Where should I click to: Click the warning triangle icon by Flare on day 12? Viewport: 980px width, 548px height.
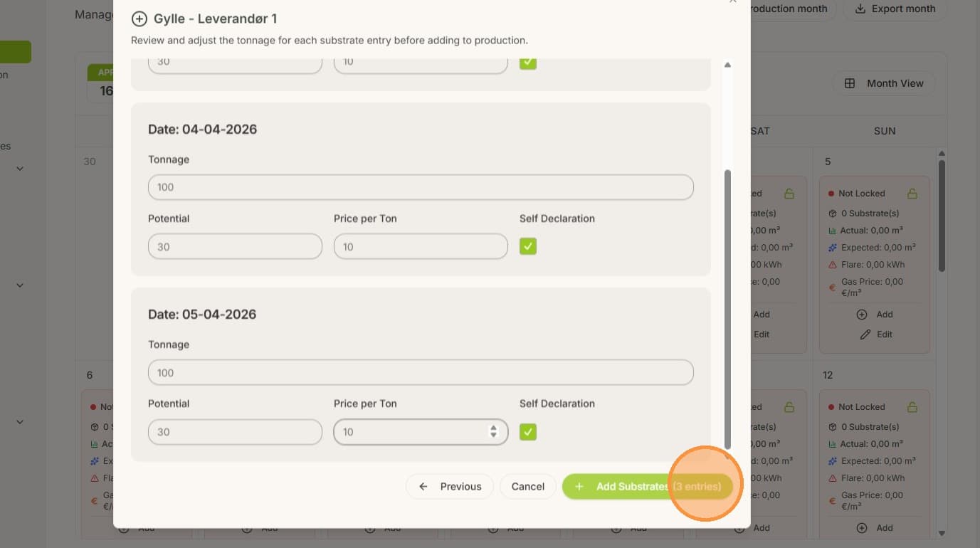[x=832, y=478]
